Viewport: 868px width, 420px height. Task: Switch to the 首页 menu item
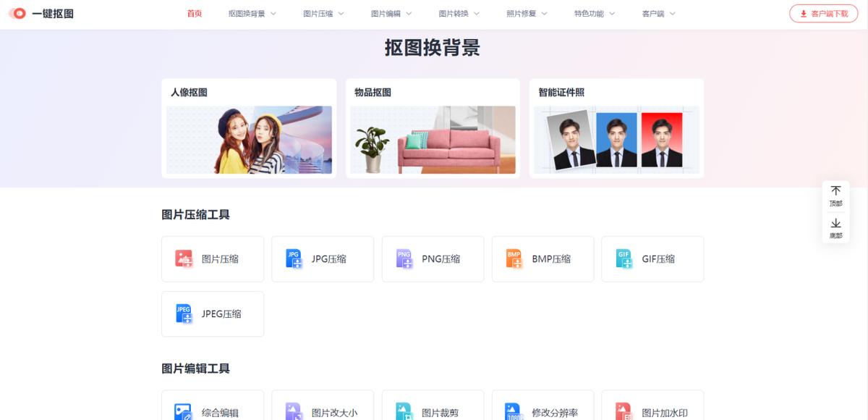coord(194,13)
